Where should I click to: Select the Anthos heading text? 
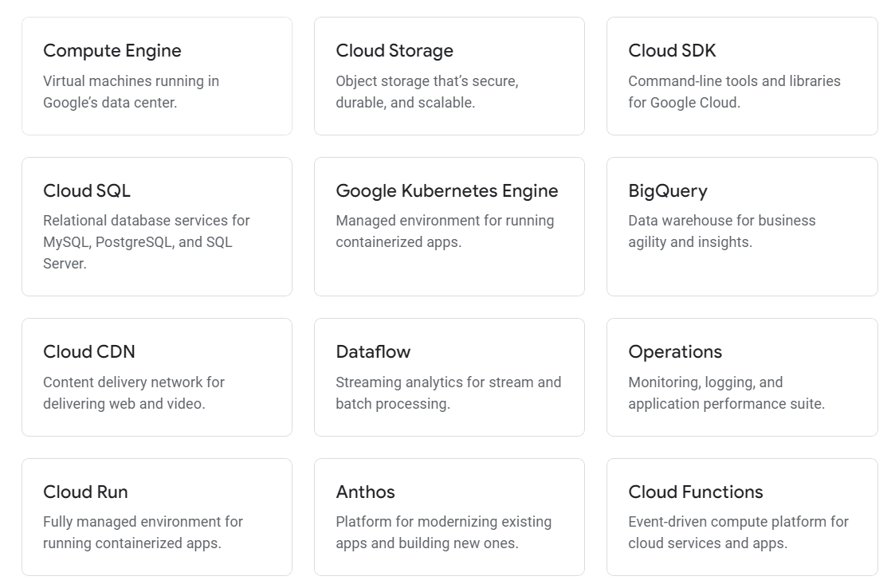(366, 492)
